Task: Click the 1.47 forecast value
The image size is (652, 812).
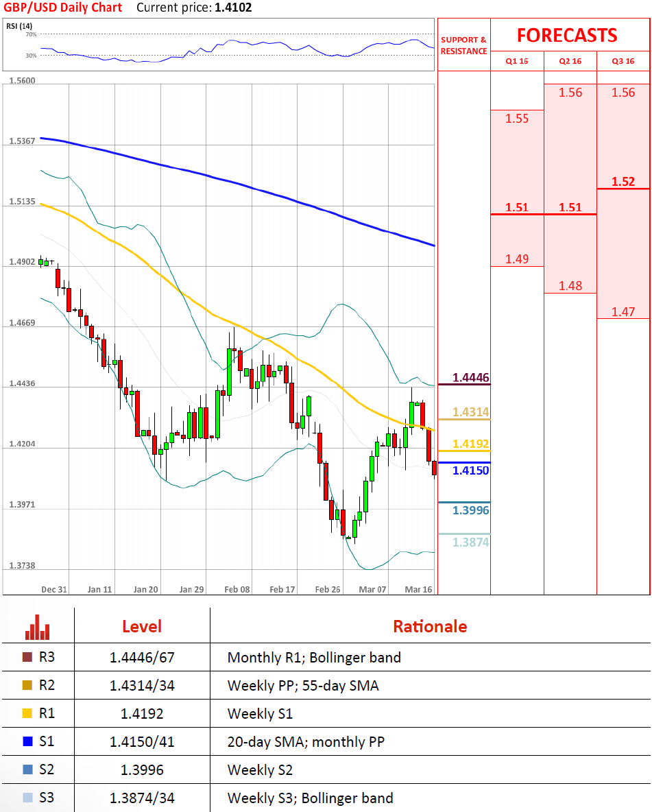Action: pyautogui.click(x=623, y=312)
